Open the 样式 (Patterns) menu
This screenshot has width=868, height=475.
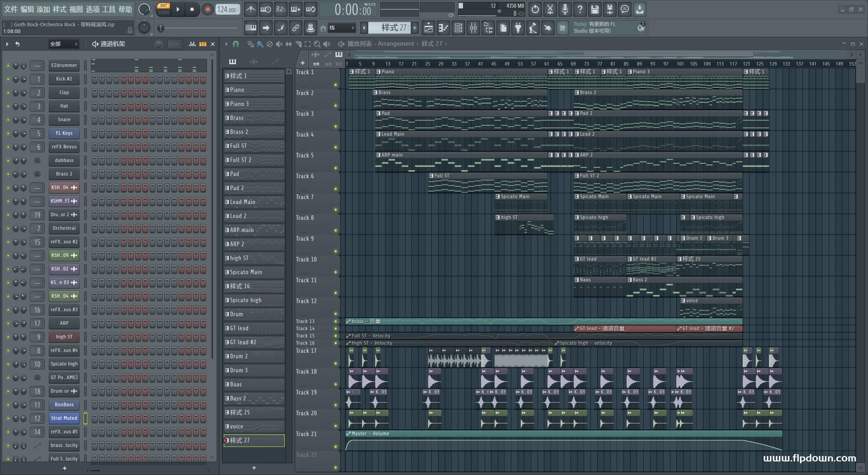pos(60,9)
